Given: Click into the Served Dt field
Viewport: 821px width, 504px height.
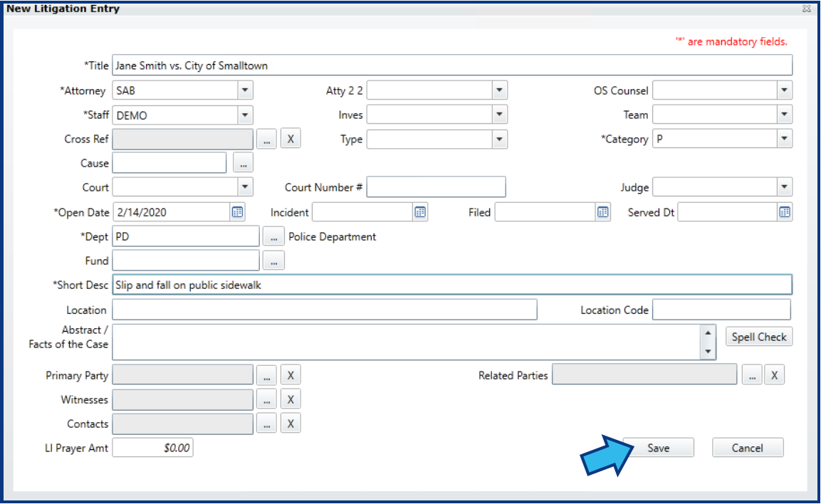Looking at the screenshot, I should click(727, 212).
